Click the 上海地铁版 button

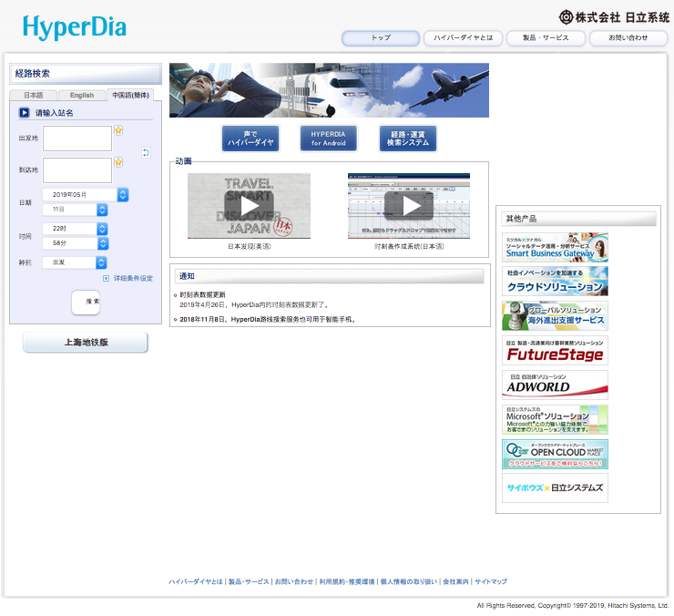[86, 343]
